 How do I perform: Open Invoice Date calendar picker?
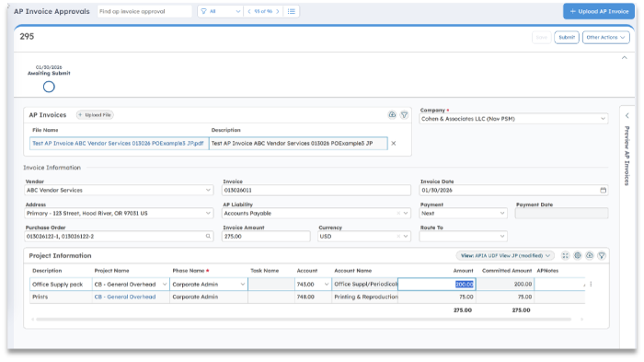603,190
